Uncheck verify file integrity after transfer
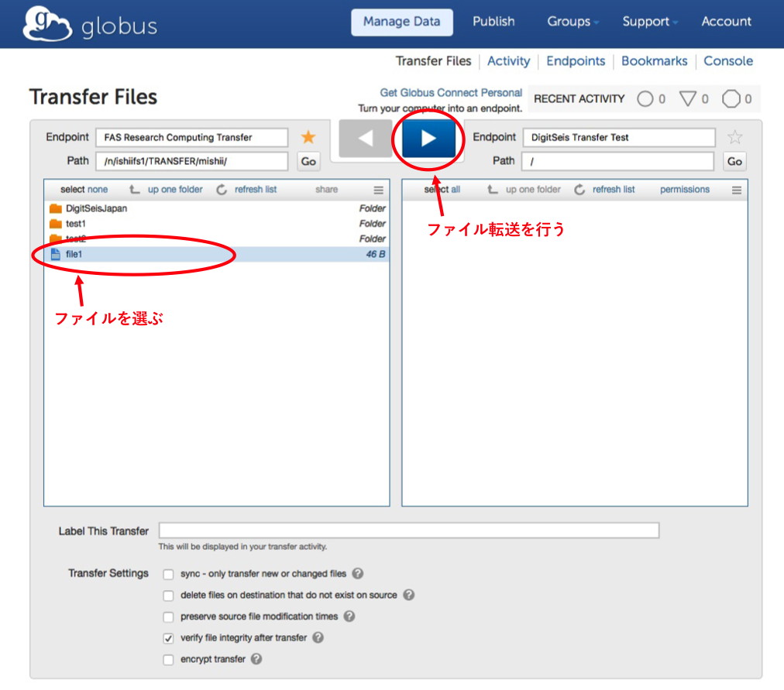The height and width of the screenshot is (690, 784). (x=169, y=638)
